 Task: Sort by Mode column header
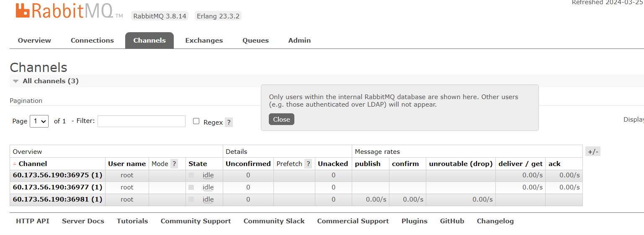(160, 164)
